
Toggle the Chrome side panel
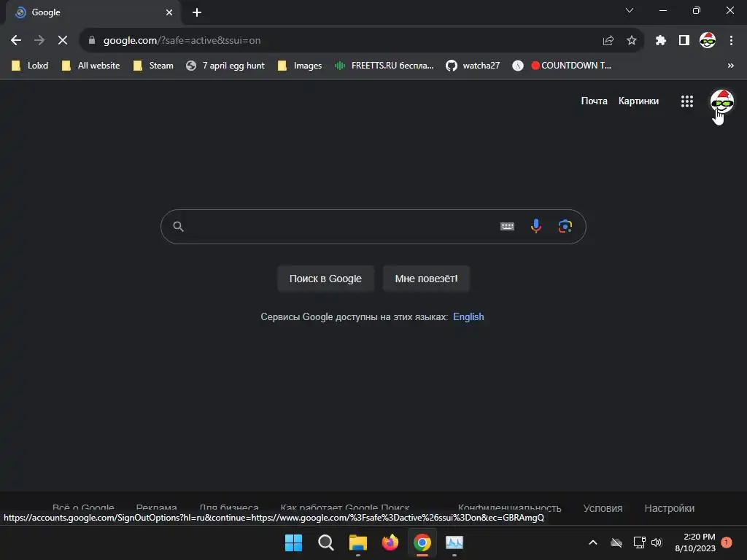(x=684, y=41)
